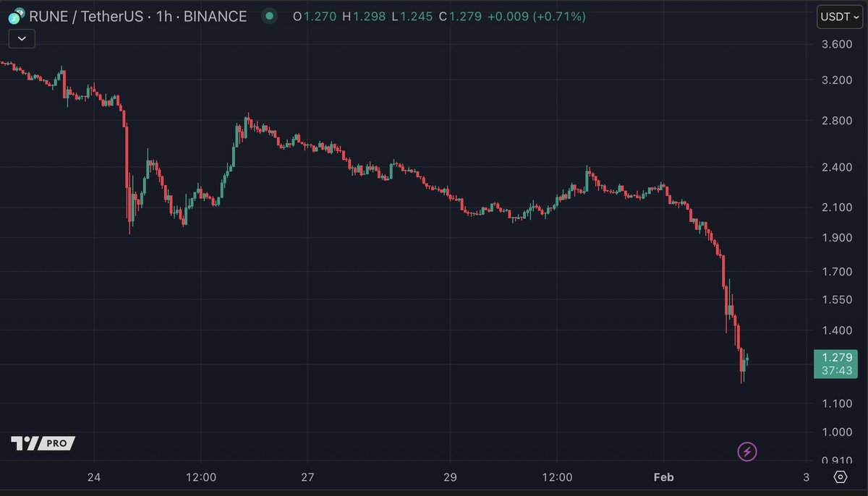Click the 1.550 price axis label
Image resolution: width=868 pixels, height=496 pixels.
[x=838, y=299]
